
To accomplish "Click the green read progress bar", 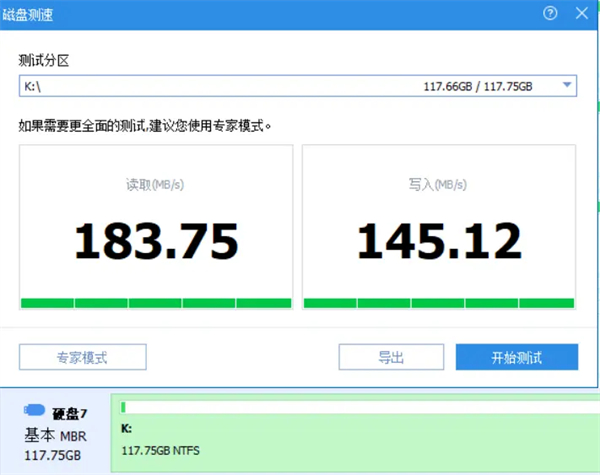I will tap(156, 303).
